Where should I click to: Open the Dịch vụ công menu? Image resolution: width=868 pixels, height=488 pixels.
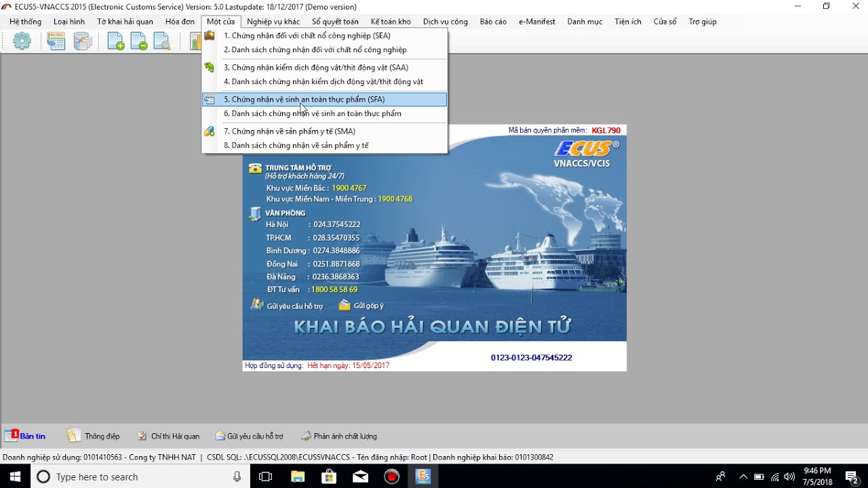point(446,22)
